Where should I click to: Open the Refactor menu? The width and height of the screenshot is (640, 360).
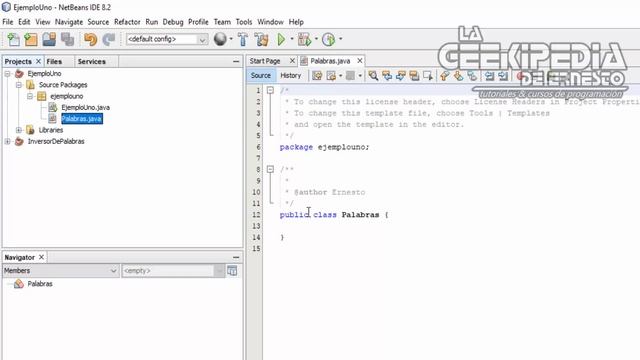(x=127, y=22)
